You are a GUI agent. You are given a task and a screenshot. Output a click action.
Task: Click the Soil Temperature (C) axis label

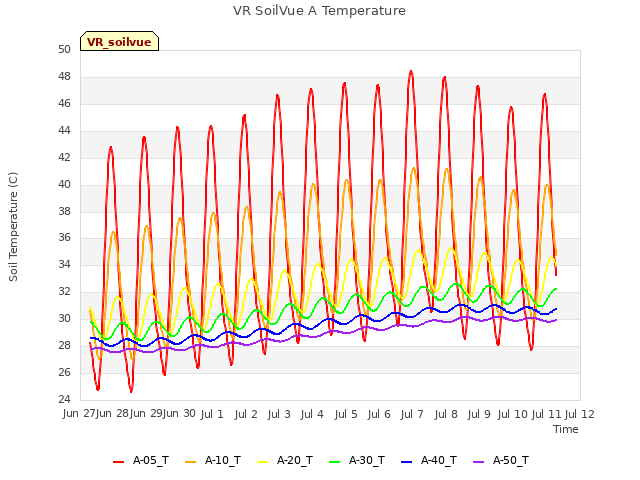point(13,227)
